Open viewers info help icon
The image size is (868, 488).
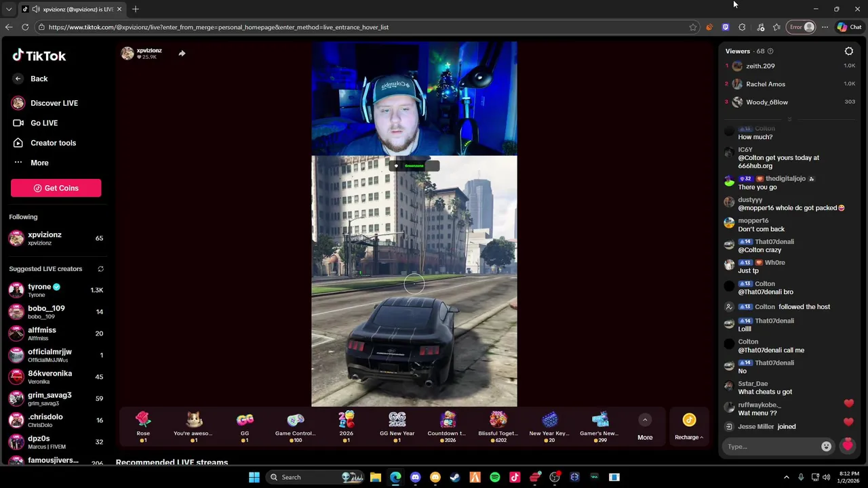pyautogui.click(x=770, y=52)
